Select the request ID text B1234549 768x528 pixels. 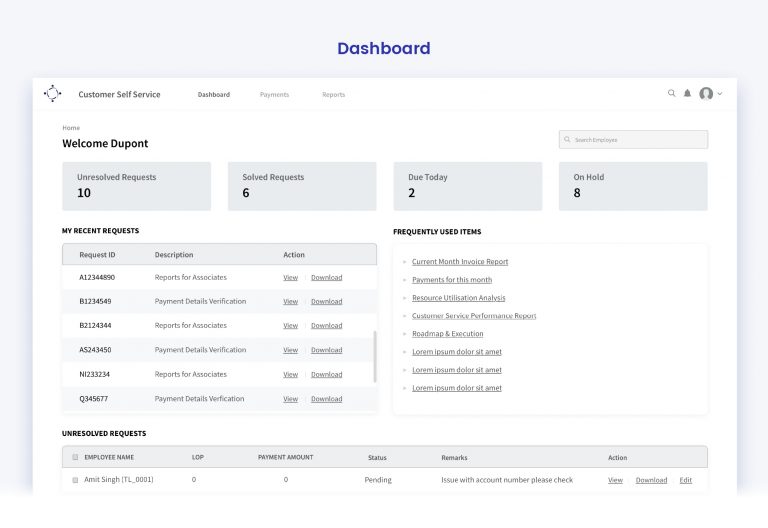click(95, 301)
